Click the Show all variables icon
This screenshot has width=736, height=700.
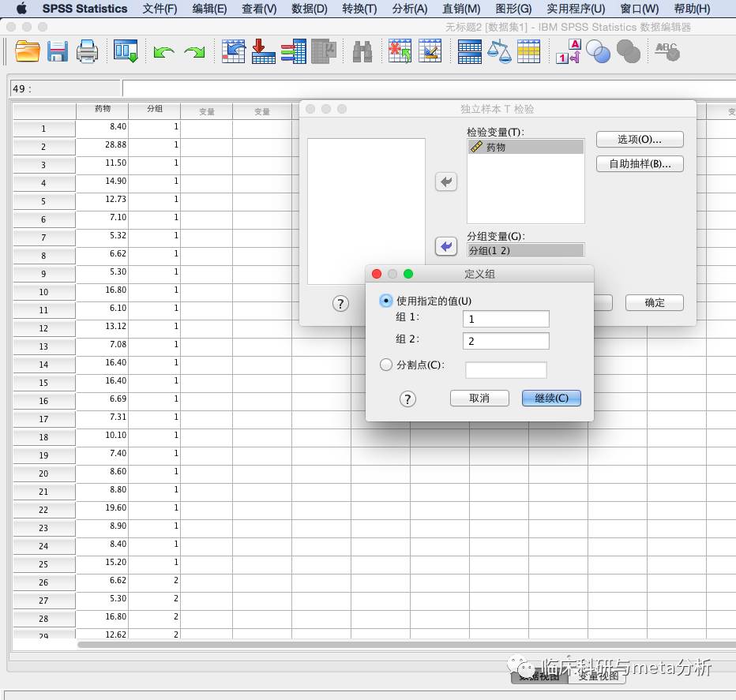click(629, 51)
